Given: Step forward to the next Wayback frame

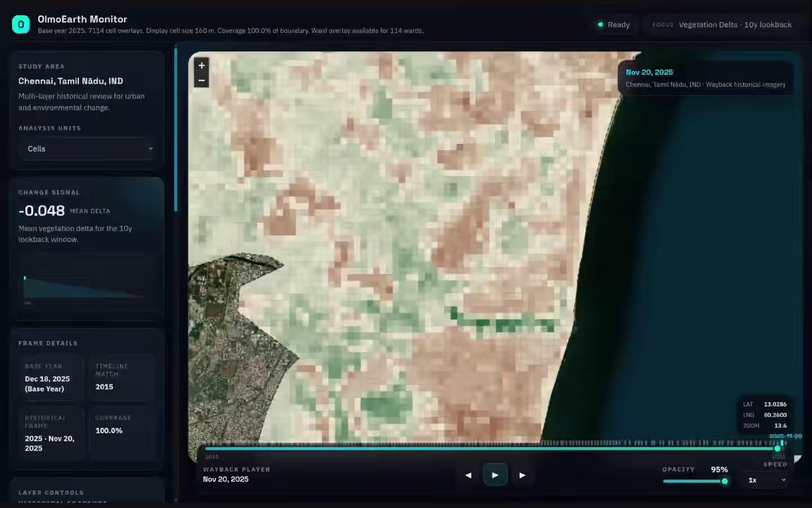Looking at the screenshot, I should (x=522, y=475).
